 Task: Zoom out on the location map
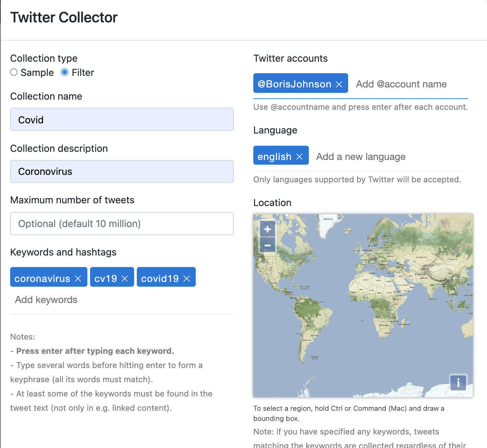pos(268,245)
